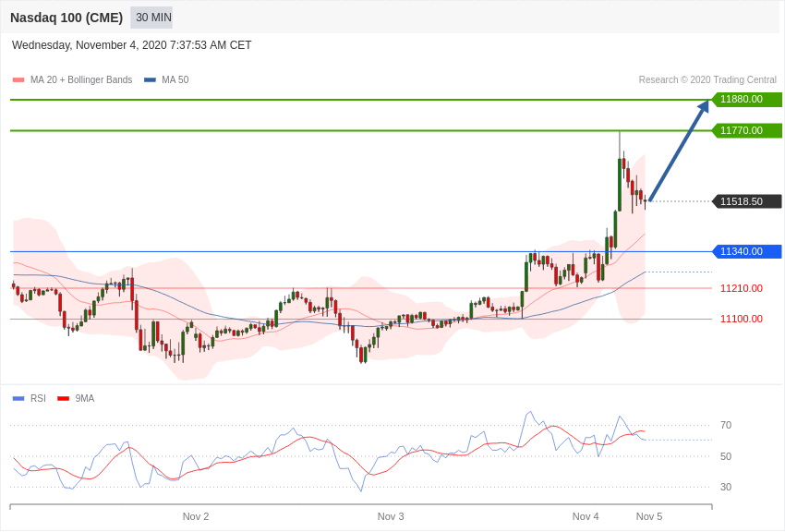Click the 11518.50 current price tag

coord(746,201)
